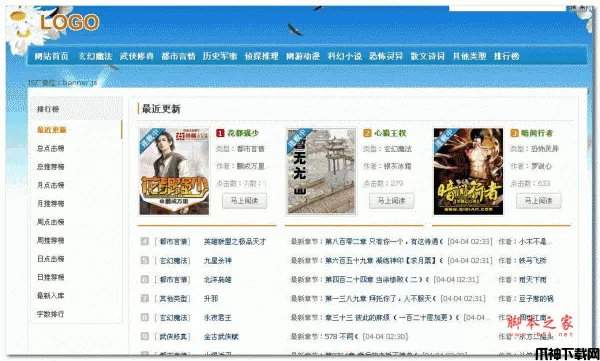
Task: Open latest chapter 578 不同
Action: coord(342,337)
